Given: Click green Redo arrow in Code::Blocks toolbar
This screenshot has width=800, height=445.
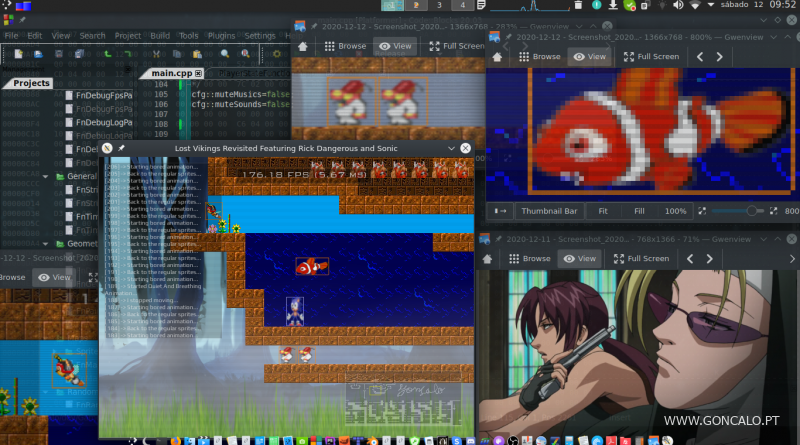Looking at the screenshot, I should coord(127,54).
